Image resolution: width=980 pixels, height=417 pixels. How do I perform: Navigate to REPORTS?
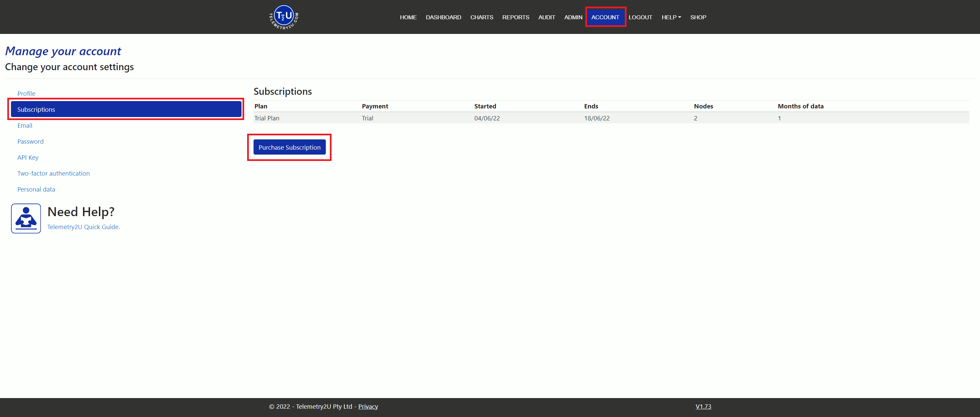(x=516, y=17)
